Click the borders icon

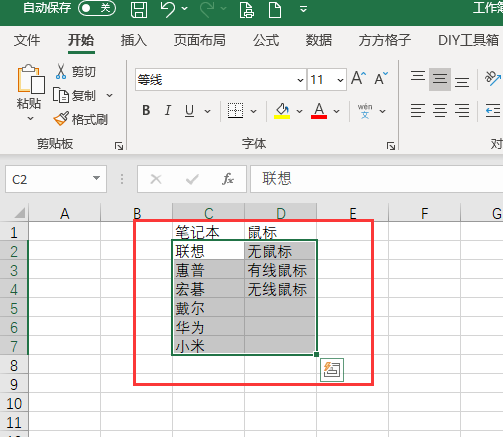pos(235,110)
